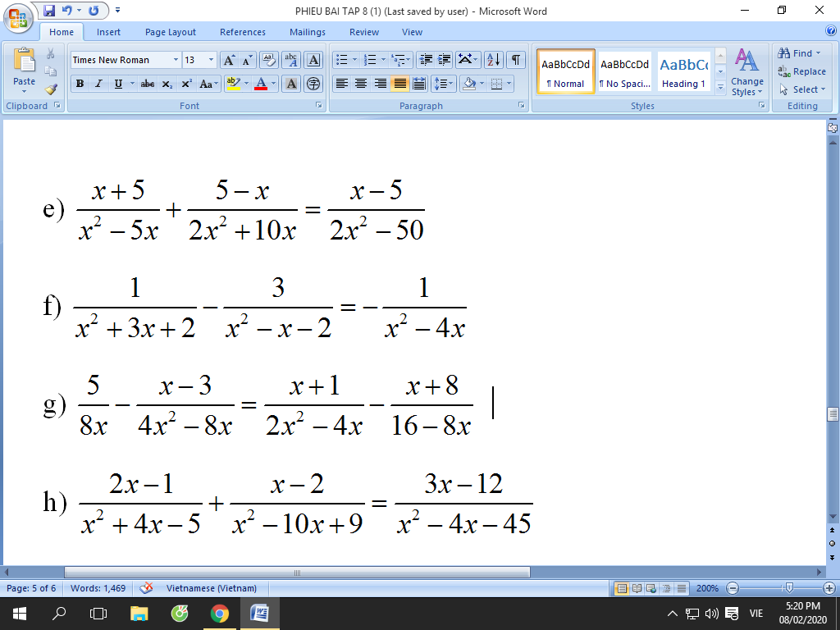The image size is (840, 630).
Task: Switch to the Review tab
Action: tap(363, 32)
